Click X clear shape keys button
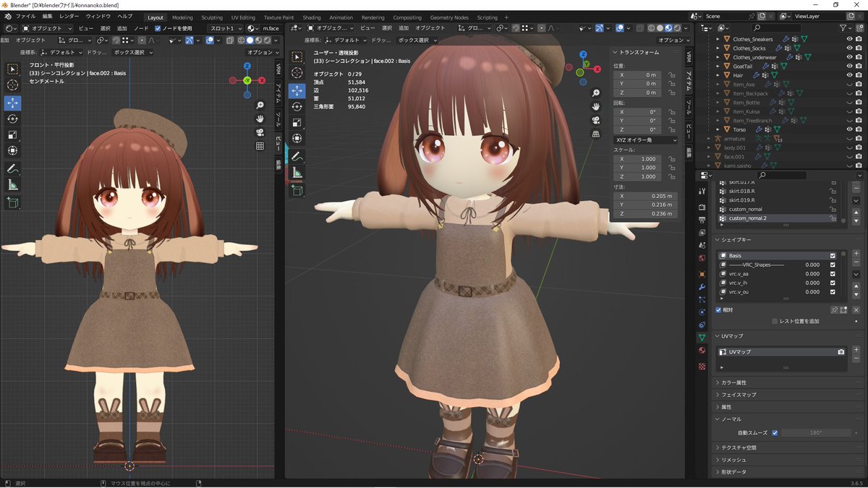Screen dimensions: 868x488 click(856, 309)
